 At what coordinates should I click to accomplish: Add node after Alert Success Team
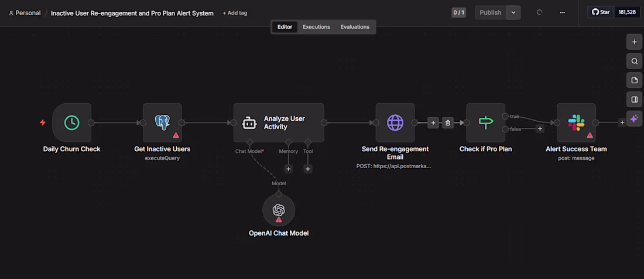(622, 123)
